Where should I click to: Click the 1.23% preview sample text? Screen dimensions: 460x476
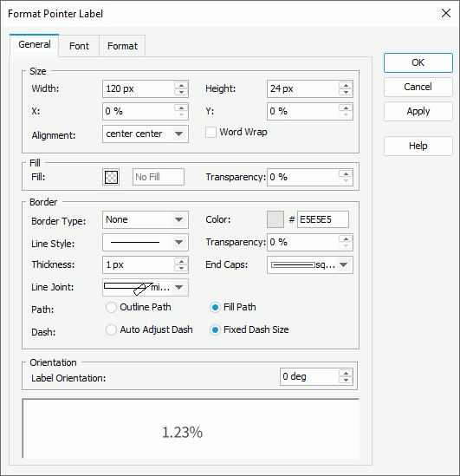pyautogui.click(x=182, y=433)
